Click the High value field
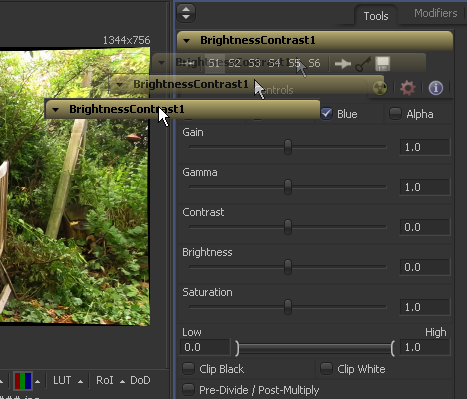 coord(425,347)
